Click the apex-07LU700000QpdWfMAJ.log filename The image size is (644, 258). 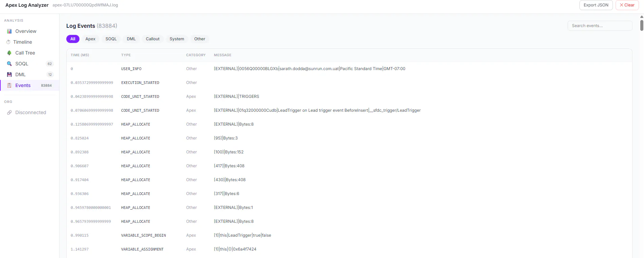(x=85, y=5)
